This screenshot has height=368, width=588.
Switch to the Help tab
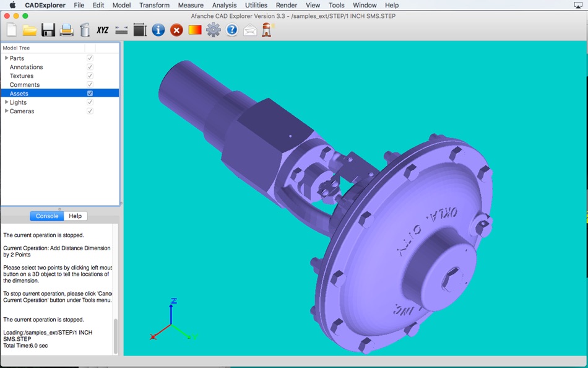tap(75, 216)
